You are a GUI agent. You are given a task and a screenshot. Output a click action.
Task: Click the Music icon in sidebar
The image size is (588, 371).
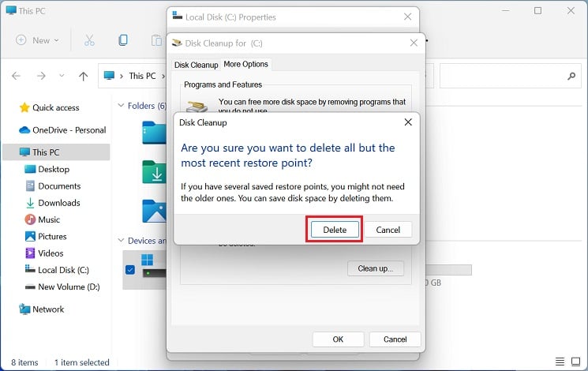30,219
